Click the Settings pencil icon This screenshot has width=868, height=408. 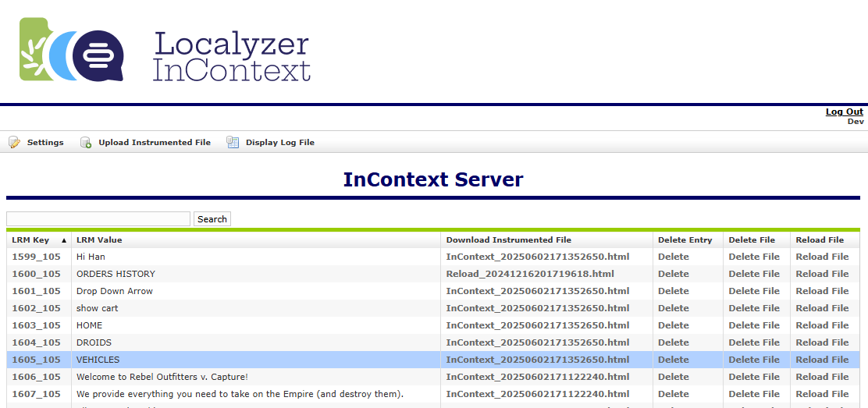[x=14, y=143]
